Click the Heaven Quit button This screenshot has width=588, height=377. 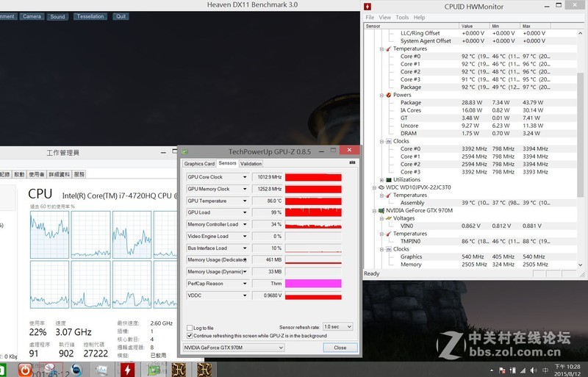click(121, 16)
